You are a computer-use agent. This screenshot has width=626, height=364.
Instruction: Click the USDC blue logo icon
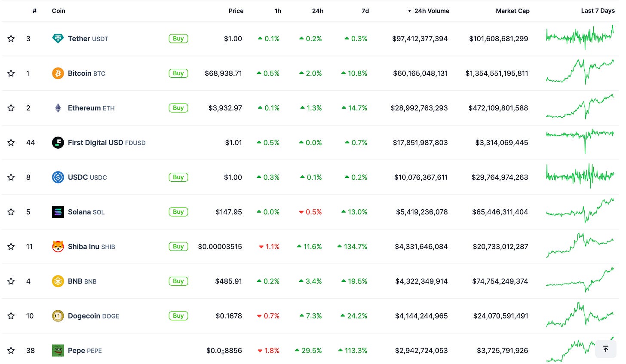click(58, 177)
